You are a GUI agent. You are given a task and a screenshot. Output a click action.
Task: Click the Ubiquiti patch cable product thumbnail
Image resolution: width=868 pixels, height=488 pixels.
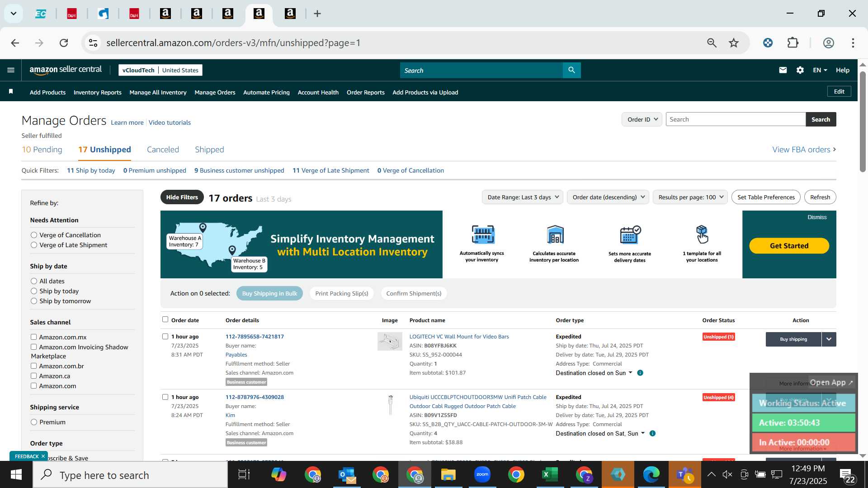(391, 404)
